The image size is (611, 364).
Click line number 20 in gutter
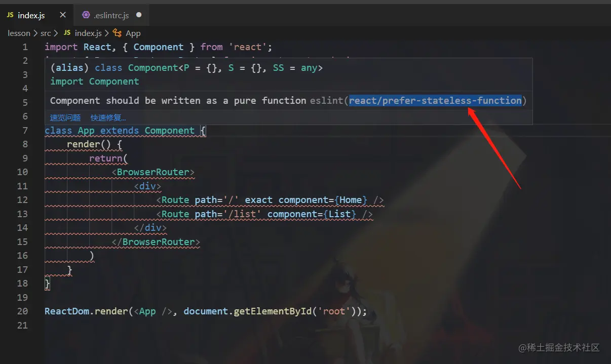point(22,311)
